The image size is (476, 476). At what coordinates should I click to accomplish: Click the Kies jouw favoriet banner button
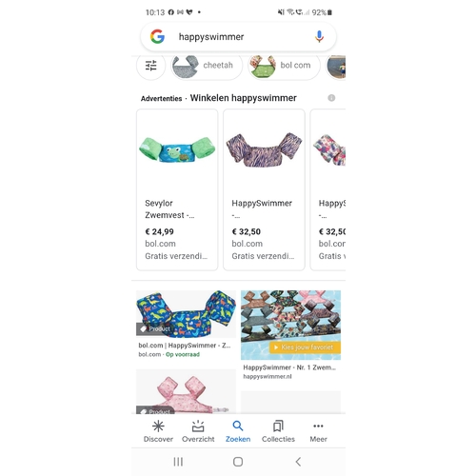(x=305, y=347)
